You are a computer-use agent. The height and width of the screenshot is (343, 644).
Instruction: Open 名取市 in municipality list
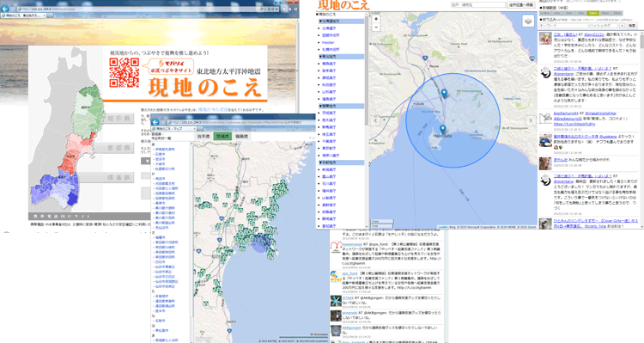pyautogui.click(x=161, y=321)
